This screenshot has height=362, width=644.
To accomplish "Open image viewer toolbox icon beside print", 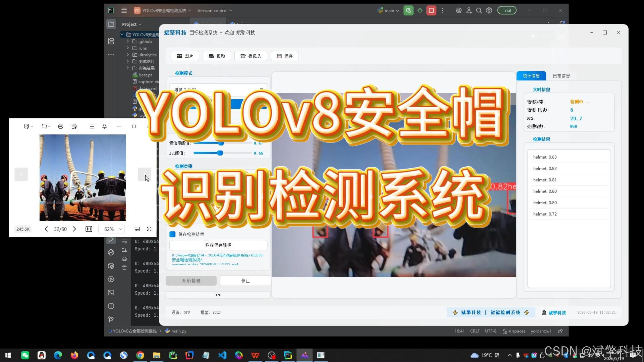I will 74,126.
